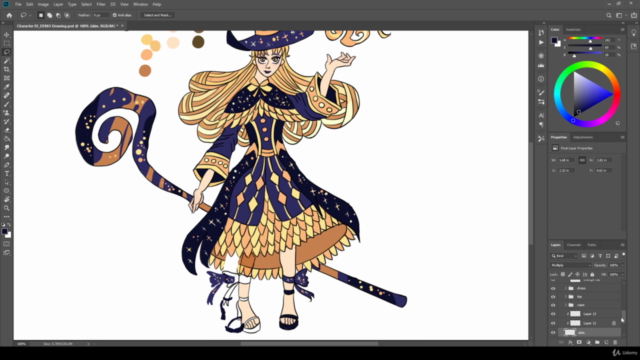This screenshot has width=640, height=360.
Task: Switch to the Adjustments tab
Action: point(583,137)
